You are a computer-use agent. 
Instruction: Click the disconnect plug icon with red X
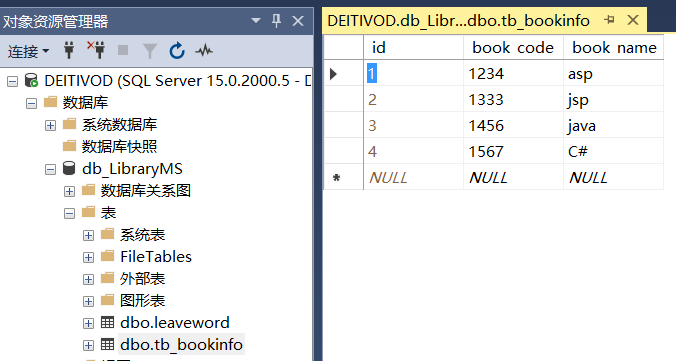click(x=96, y=50)
